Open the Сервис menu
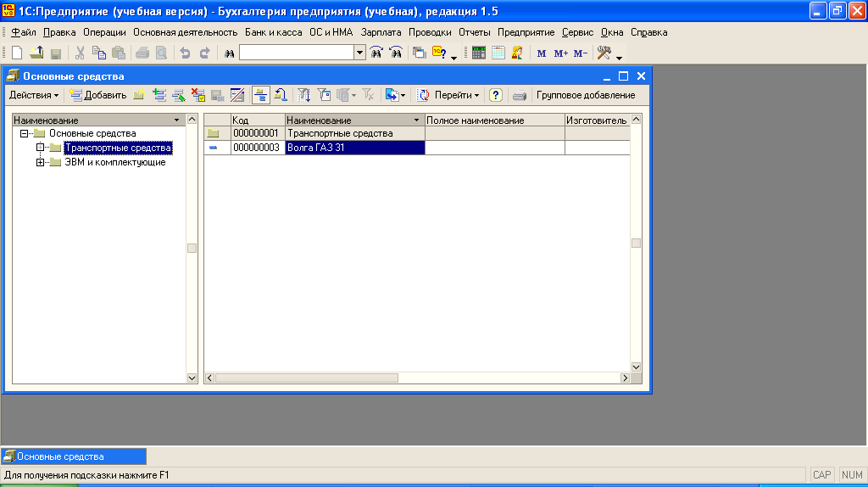Viewport: 868px width, 487px height. pyautogui.click(x=577, y=32)
